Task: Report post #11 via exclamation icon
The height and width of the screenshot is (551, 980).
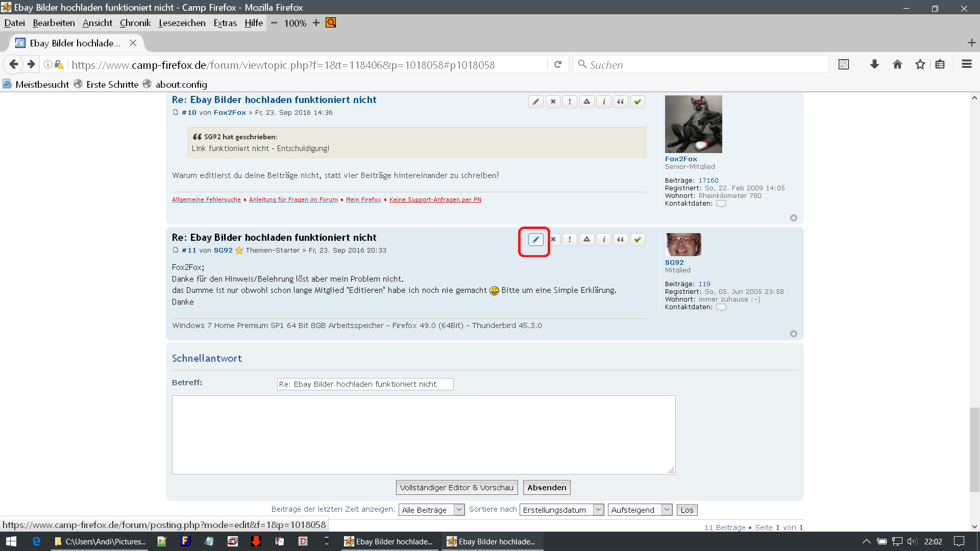Action: (570, 240)
